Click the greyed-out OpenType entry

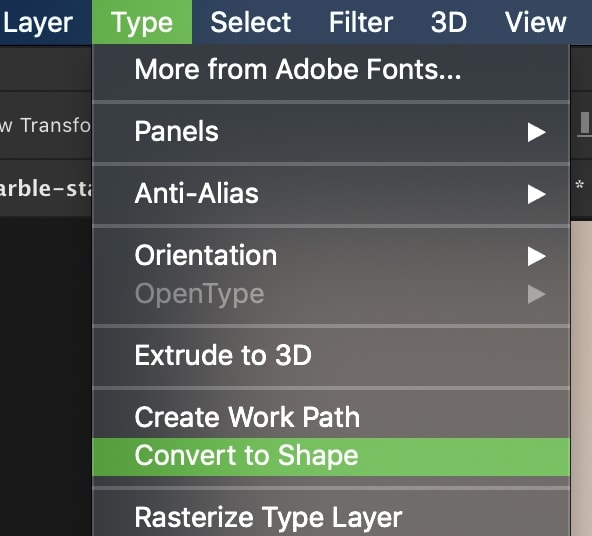[331, 294]
